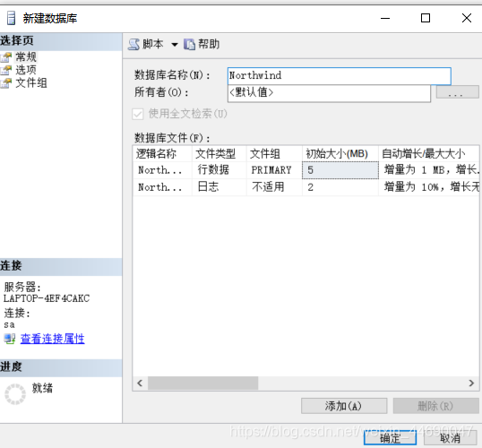
Task: Click the 帮助 text button
Action: tap(209, 44)
